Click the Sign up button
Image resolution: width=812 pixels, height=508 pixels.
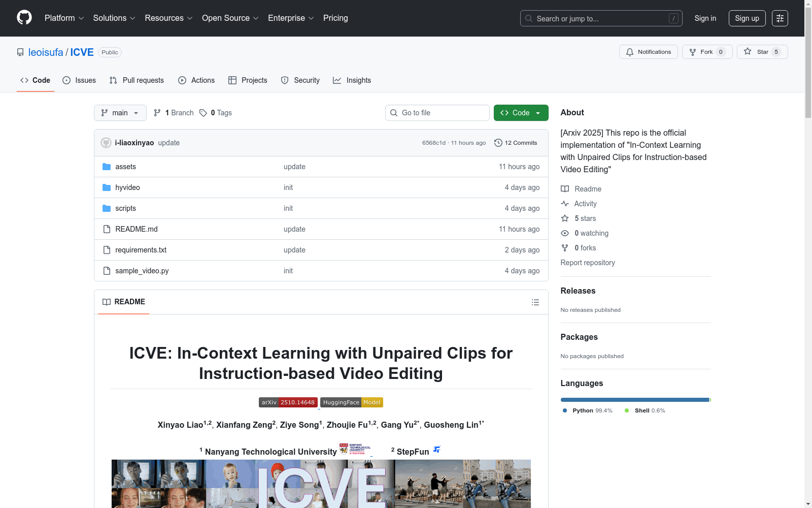[x=747, y=18]
